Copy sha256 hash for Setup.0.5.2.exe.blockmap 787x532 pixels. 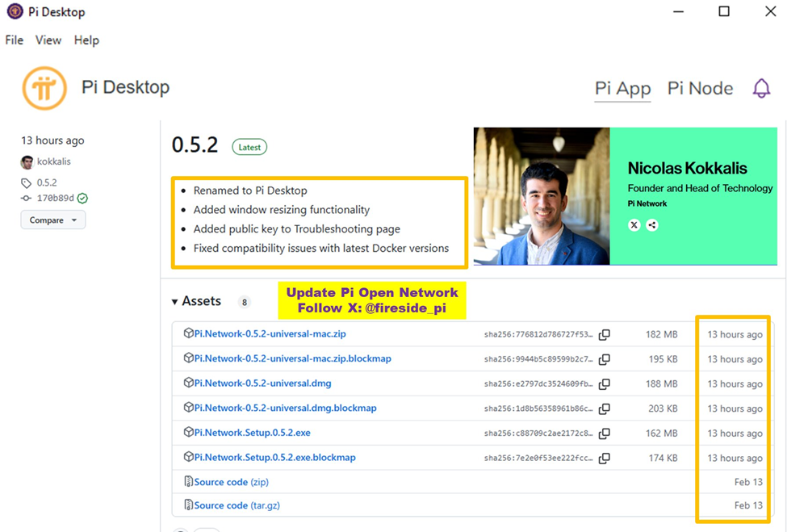pyautogui.click(x=604, y=459)
